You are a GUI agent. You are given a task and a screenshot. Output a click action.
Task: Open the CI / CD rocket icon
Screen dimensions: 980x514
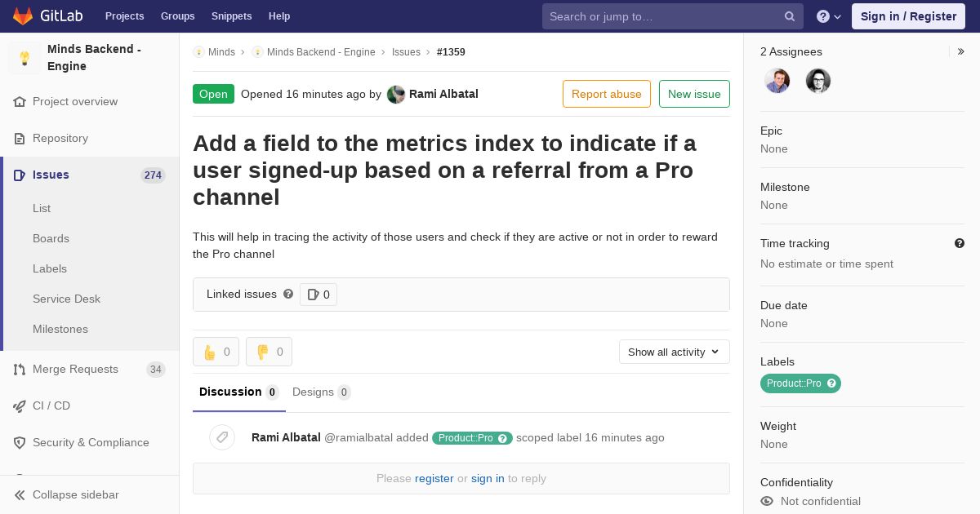click(20, 405)
